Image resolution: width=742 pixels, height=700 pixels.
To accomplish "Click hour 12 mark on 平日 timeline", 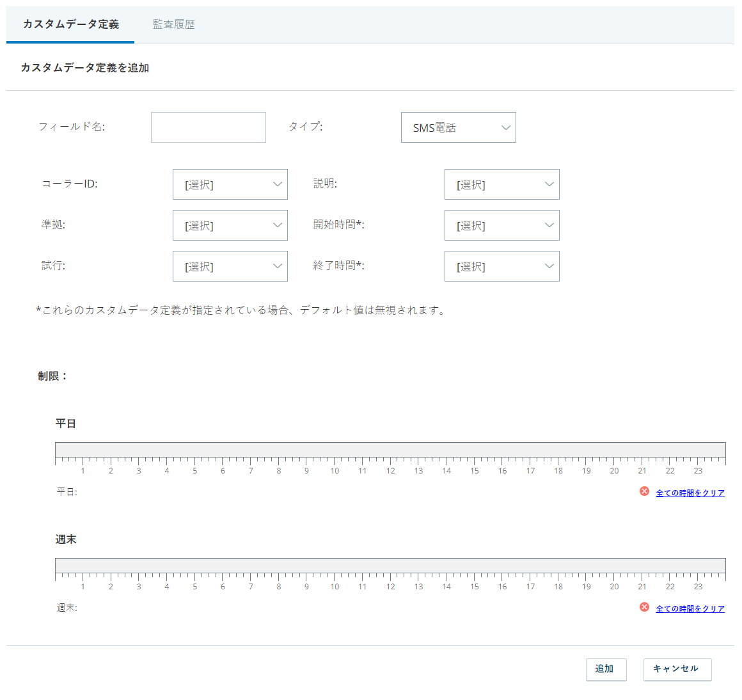I will [390, 470].
